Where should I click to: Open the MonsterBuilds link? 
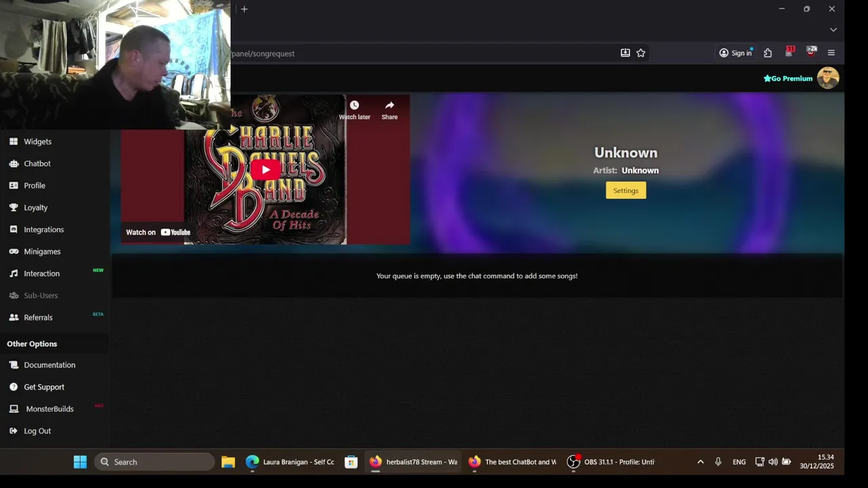point(50,409)
